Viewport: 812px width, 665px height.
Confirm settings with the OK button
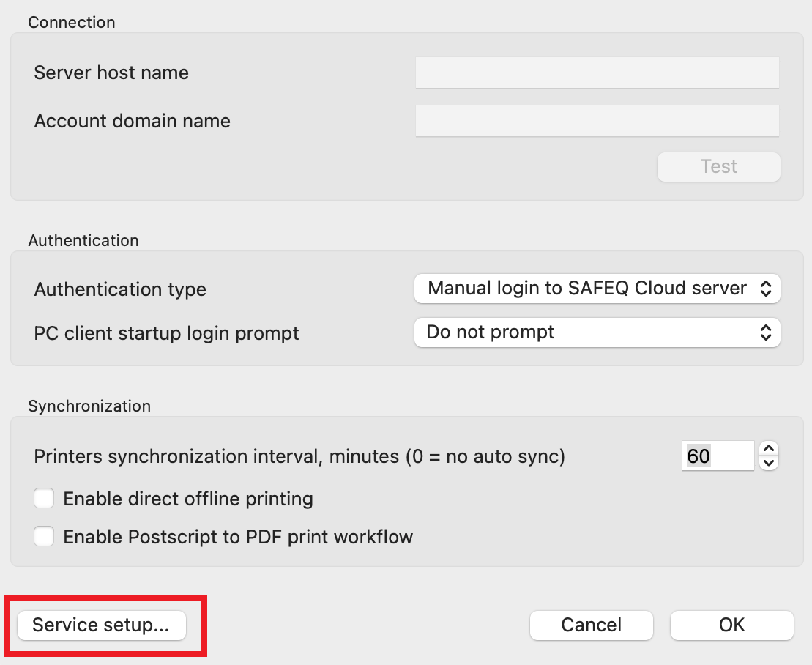pyautogui.click(x=731, y=625)
